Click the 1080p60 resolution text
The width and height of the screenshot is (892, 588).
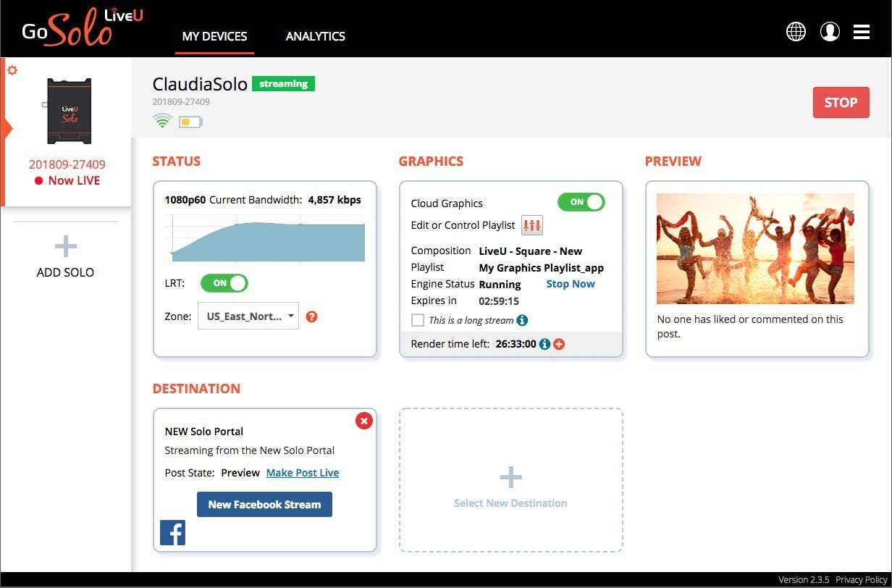185,200
